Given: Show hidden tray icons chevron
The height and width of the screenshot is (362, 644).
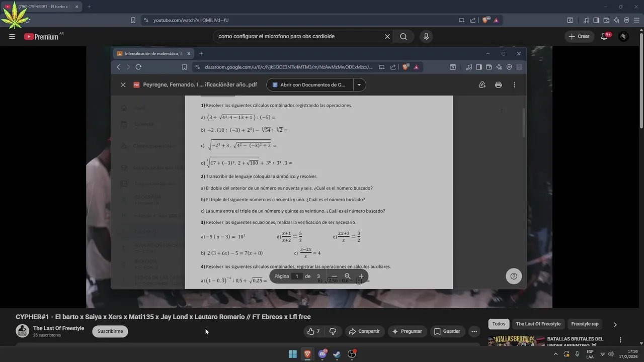Looking at the screenshot, I should pyautogui.click(x=555, y=354).
